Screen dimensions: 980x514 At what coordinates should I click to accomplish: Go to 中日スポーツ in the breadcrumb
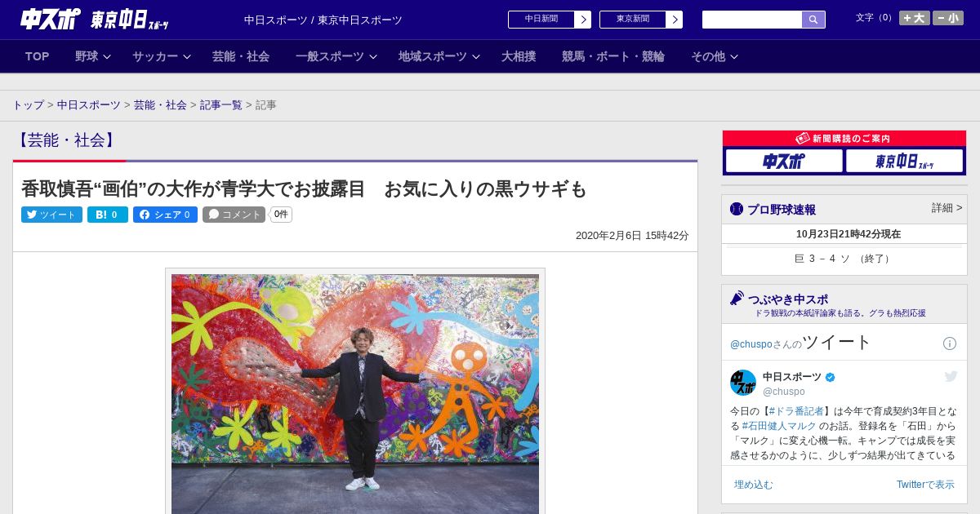click(x=89, y=105)
